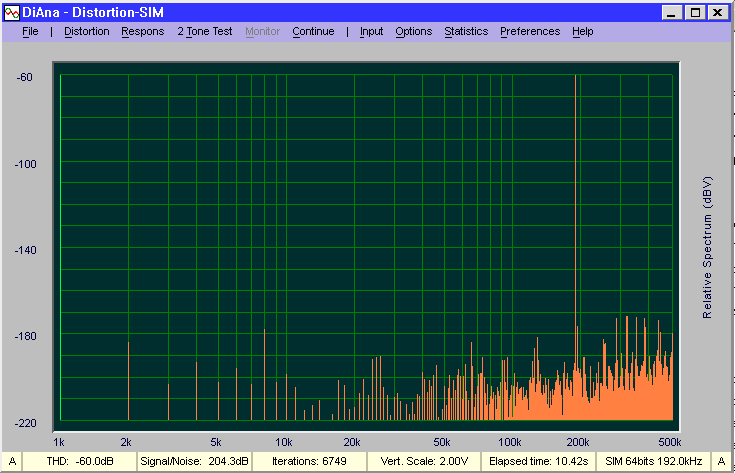735x473 pixels.
Task: Click the 10k frequency axis label
Action: [x=284, y=442]
